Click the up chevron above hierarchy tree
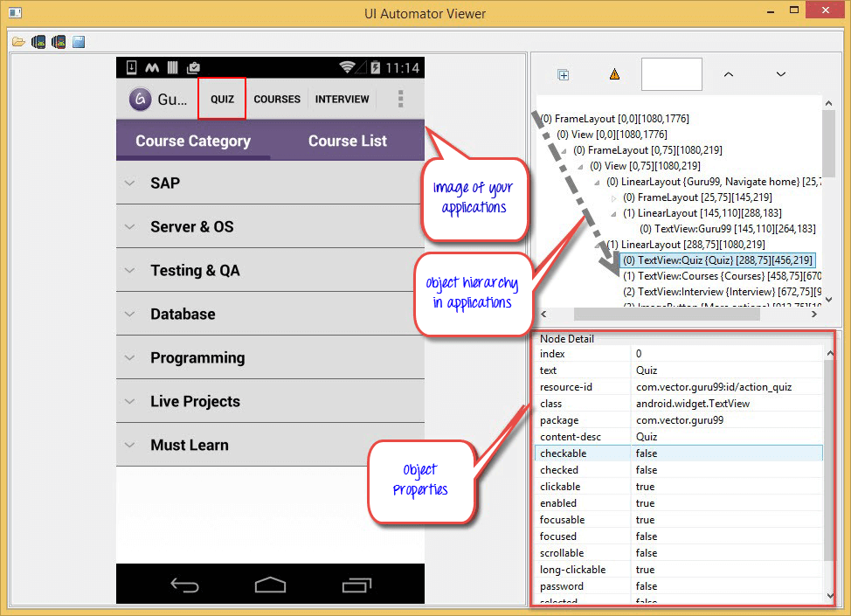 point(728,75)
